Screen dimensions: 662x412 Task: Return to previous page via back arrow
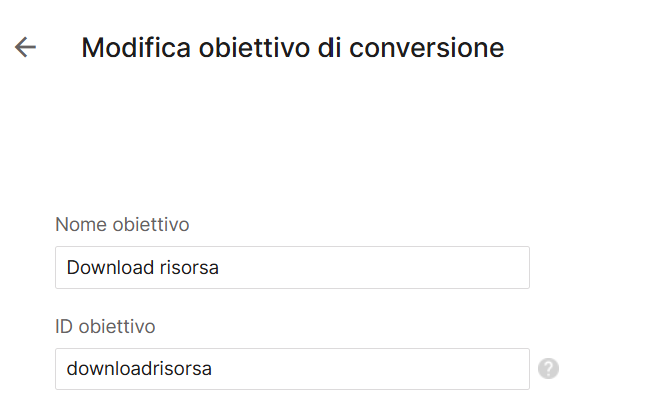click(25, 47)
